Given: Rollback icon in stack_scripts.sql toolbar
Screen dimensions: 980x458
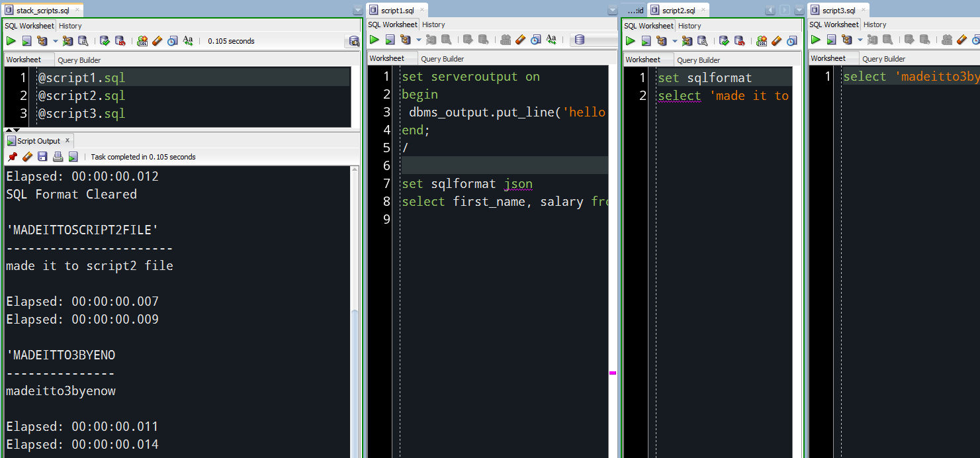Looking at the screenshot, I should click(121, 41).
